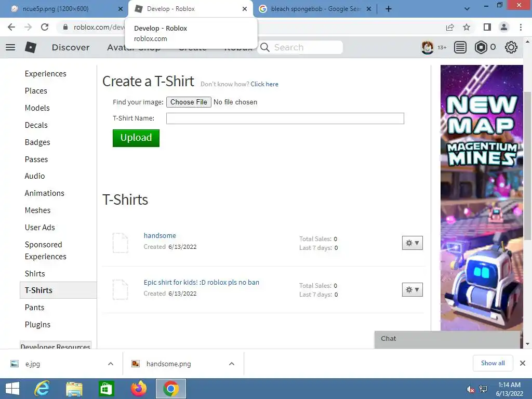Click the Choose File button

point(189,102)
